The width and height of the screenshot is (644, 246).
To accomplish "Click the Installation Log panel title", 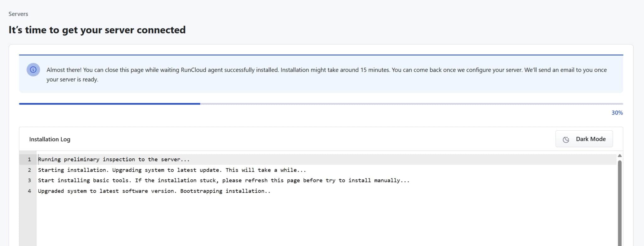I will point(50,139).
